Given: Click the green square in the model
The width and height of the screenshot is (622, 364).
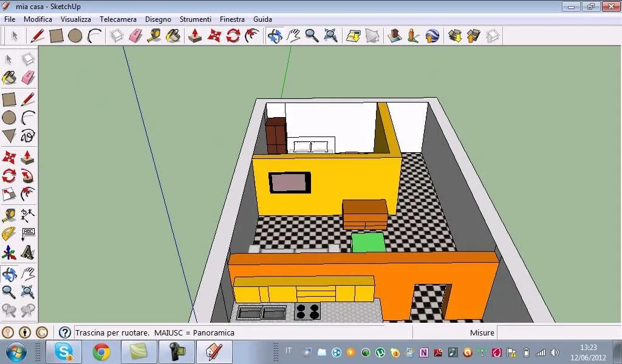Looking at the screenshot, I should click(x=369, y=243).
